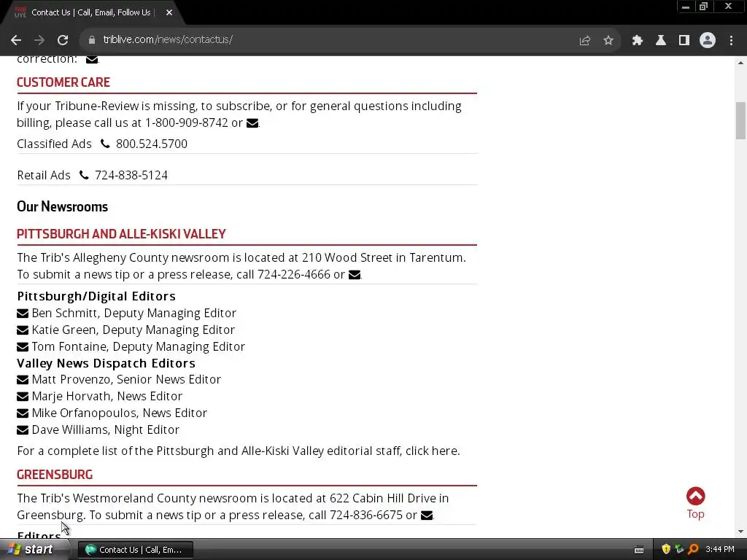The width and height of the screenshot is (747, 560).
Task: Call Retail Ads phone icon
Action: (x=84, y=175)
